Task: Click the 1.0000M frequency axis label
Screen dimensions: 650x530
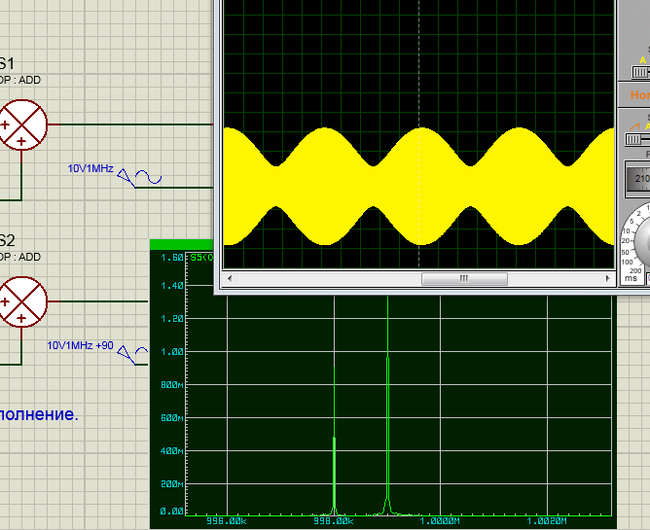Action: (x=440, y=521)
